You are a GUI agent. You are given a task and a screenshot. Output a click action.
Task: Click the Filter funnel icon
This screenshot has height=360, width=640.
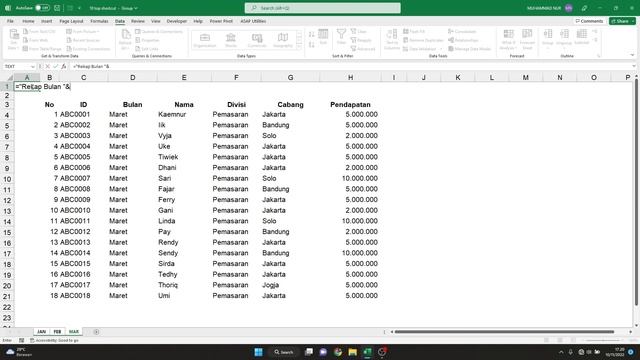pyautogui.click(x=341, y=34)
